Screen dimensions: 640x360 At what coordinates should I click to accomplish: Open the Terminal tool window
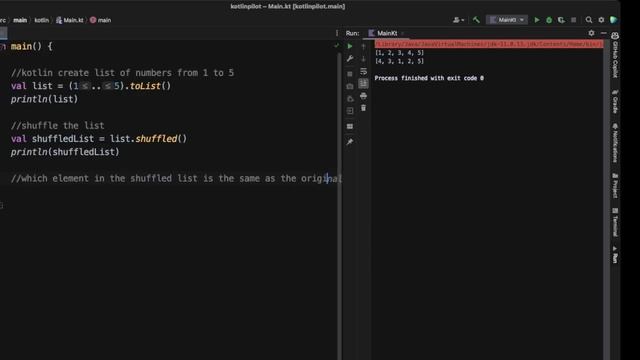click(x=615, y=222)
